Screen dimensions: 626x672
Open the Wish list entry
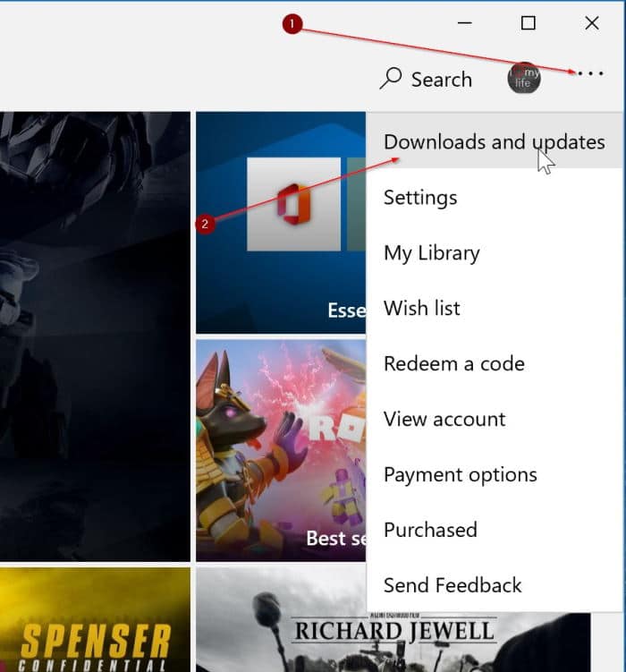495,308
